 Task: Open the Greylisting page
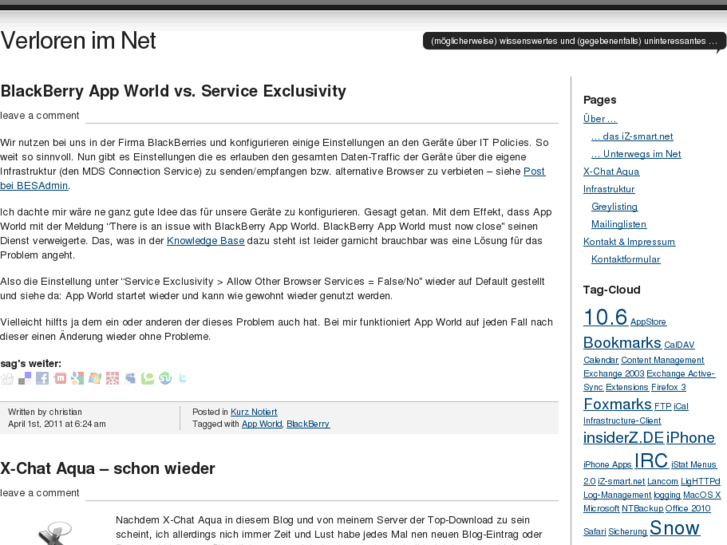click(x=614, y=207)
